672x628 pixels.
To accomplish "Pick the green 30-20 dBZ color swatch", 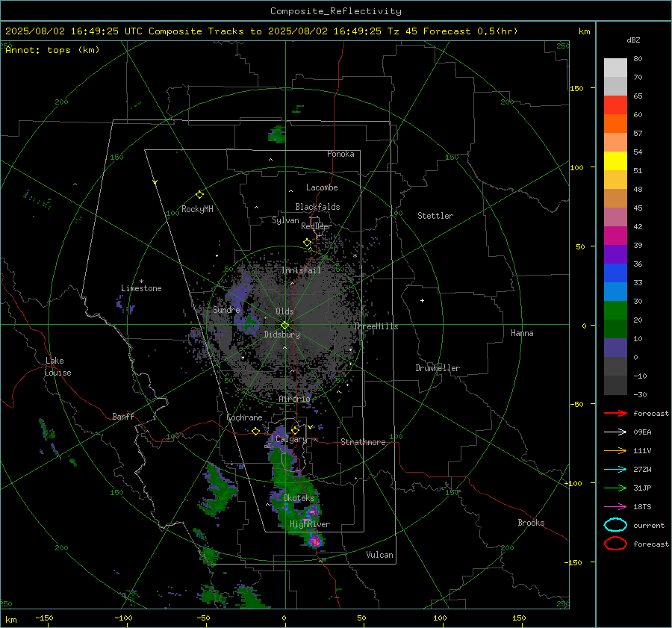I will tap(615, 311).
